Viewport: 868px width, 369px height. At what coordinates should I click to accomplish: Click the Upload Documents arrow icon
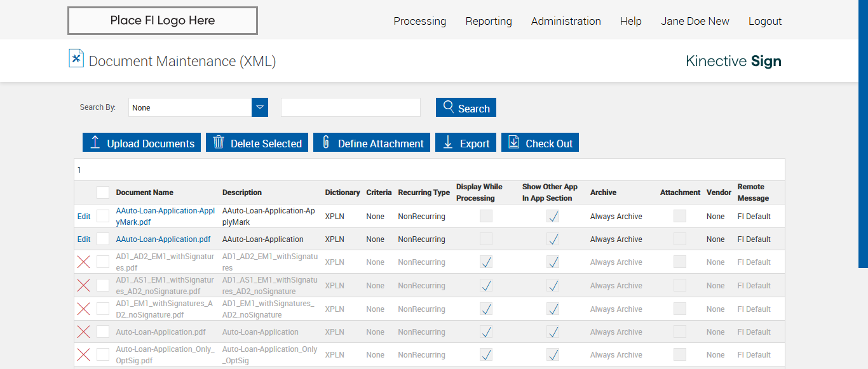(x=95, y=142)
